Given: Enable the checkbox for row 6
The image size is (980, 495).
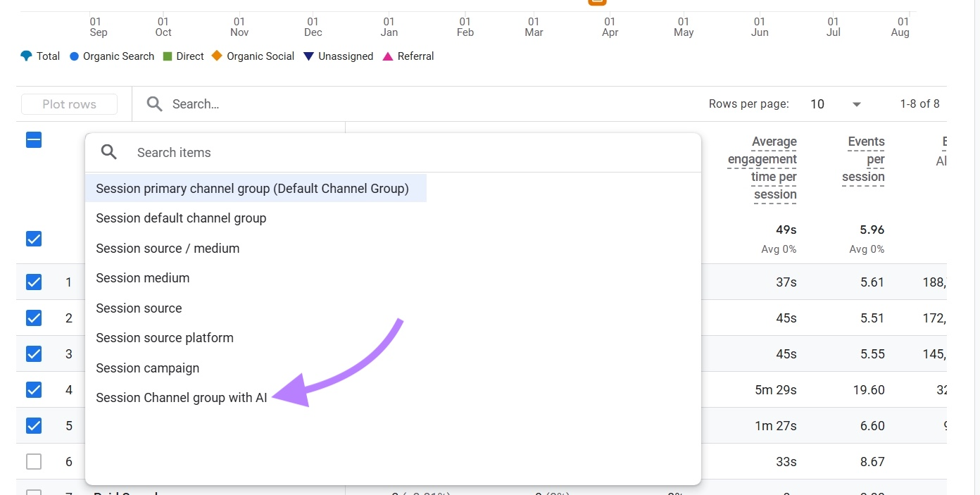Looking at the screenshot, I should (33, 461).
